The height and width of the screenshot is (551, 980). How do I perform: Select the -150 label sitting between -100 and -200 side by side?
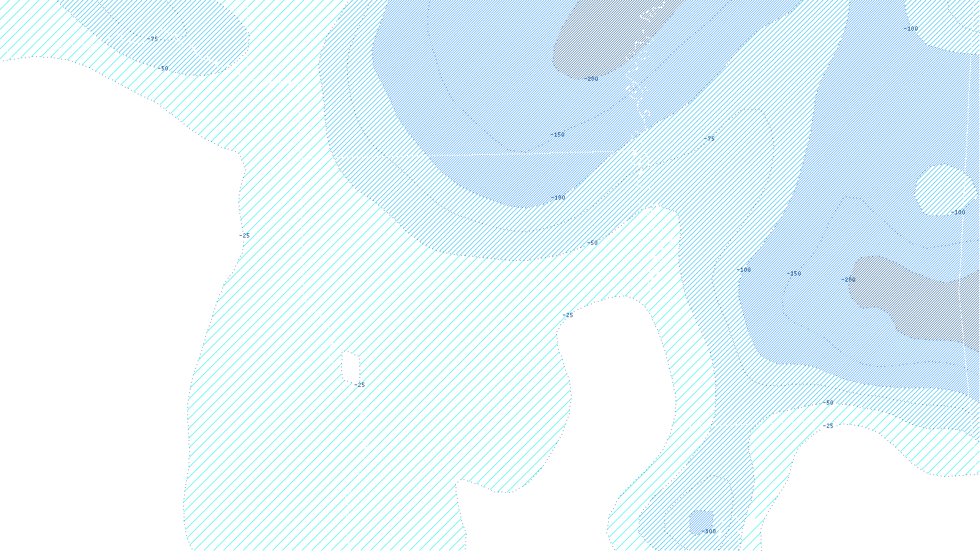pos(793,274)
